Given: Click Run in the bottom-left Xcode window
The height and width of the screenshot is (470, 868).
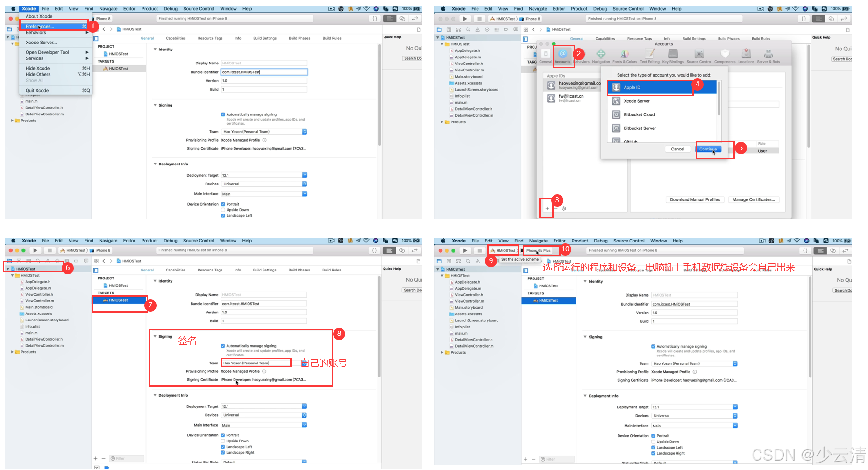Looking at the screenshot, I should point(35,250).
